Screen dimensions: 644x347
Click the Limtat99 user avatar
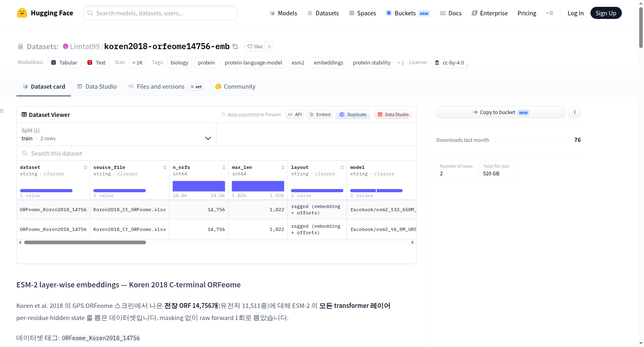click(66, 46)
